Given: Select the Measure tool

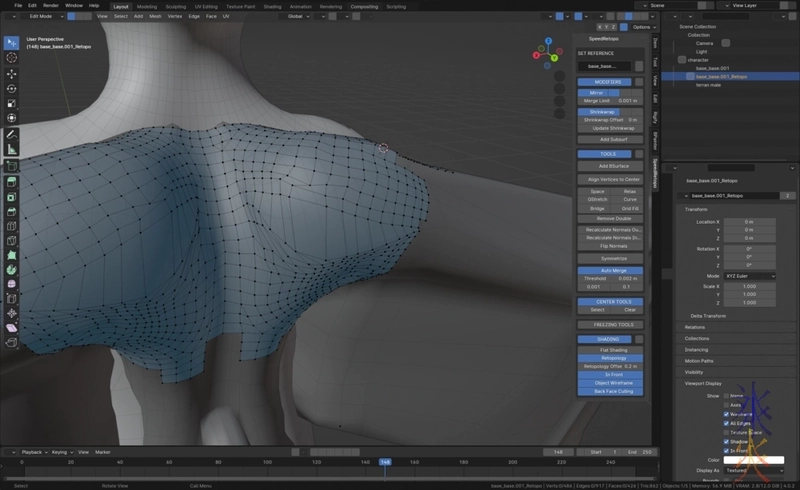Looking at the screenshot, I should tap(11, 150).
